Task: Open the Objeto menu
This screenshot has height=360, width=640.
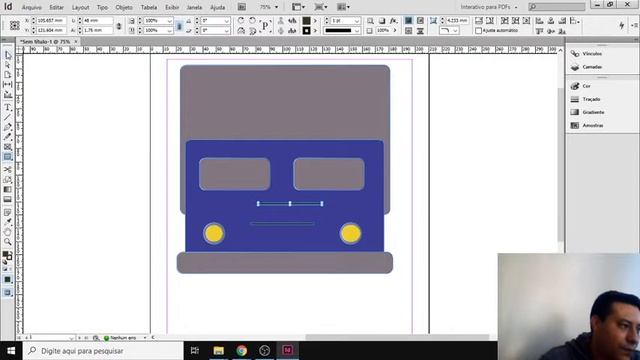Action: [x=124, y=7]
